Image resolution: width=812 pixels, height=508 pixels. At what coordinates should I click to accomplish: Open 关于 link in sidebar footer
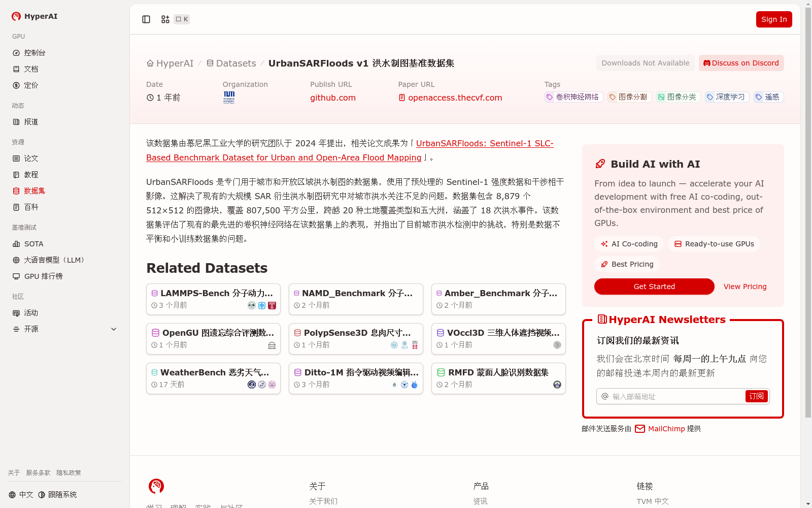pyautogui.click(x=14, y=473)
